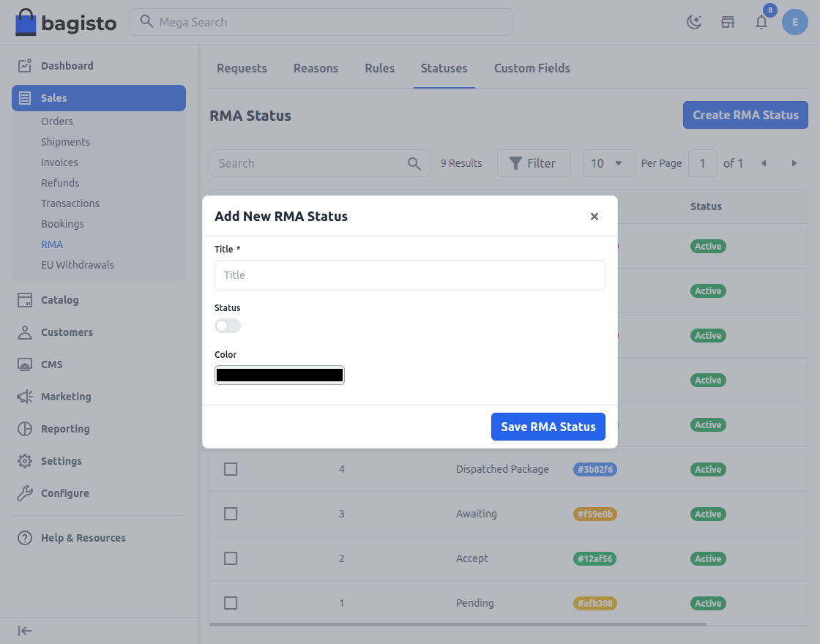Open the 10 per page dropdown
Image resolution: width=820 pixels, height=644 pixels.
coord(608,164)
